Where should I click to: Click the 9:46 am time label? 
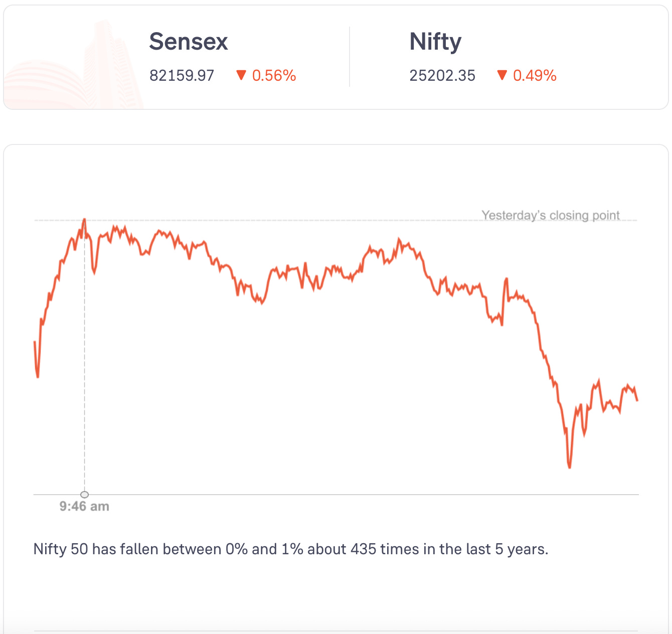(x=84, y=507)
